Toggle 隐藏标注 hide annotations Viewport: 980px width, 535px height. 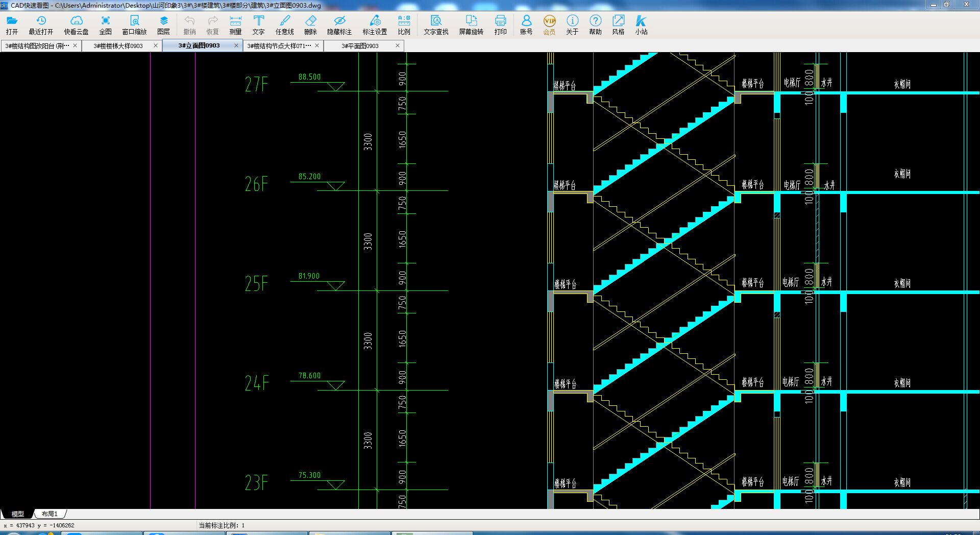tap(339, 25)
